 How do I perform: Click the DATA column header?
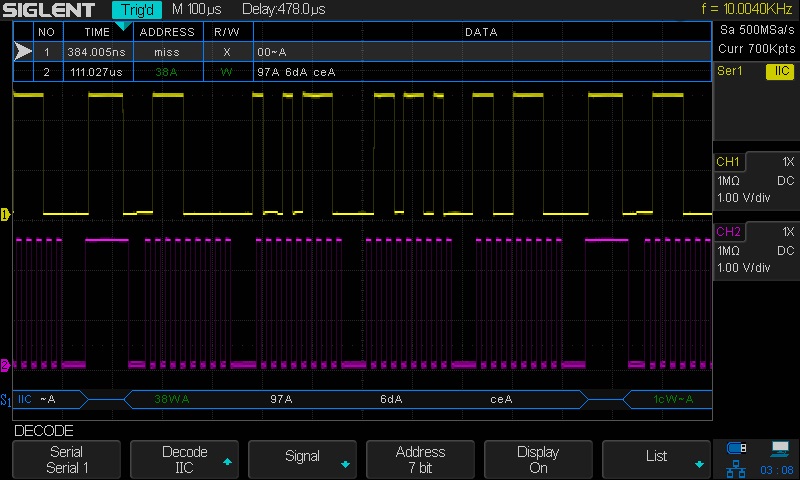(x=481, y=32)
